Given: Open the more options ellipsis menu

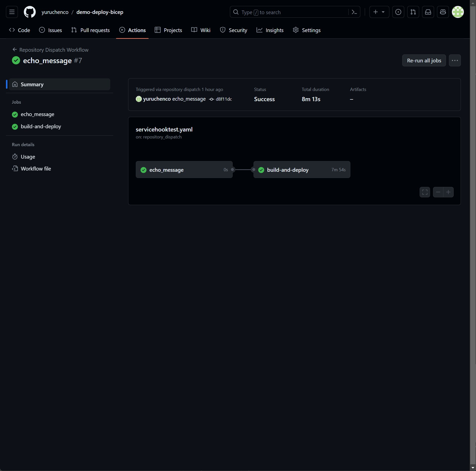Looking at the screenshot, I should coord(455,60).
